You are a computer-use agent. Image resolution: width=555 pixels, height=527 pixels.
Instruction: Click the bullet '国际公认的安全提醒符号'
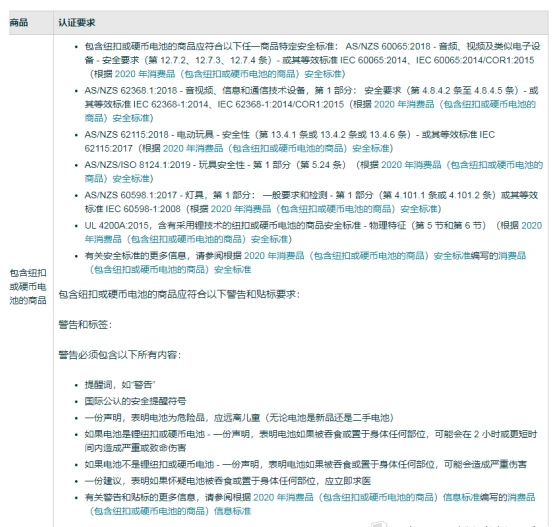coord(135,401)
